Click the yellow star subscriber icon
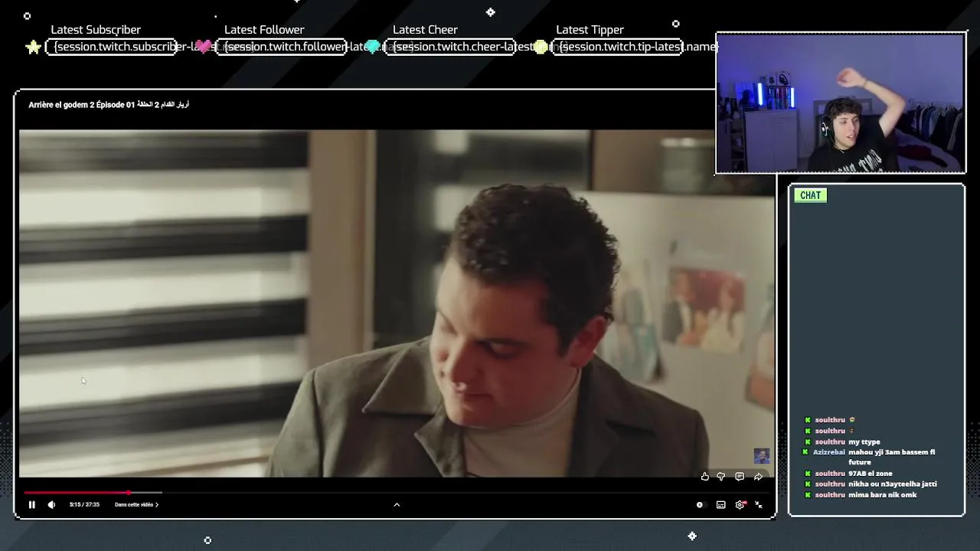The height and width of the screenshot is (551, 980). [x=33, y=47]
